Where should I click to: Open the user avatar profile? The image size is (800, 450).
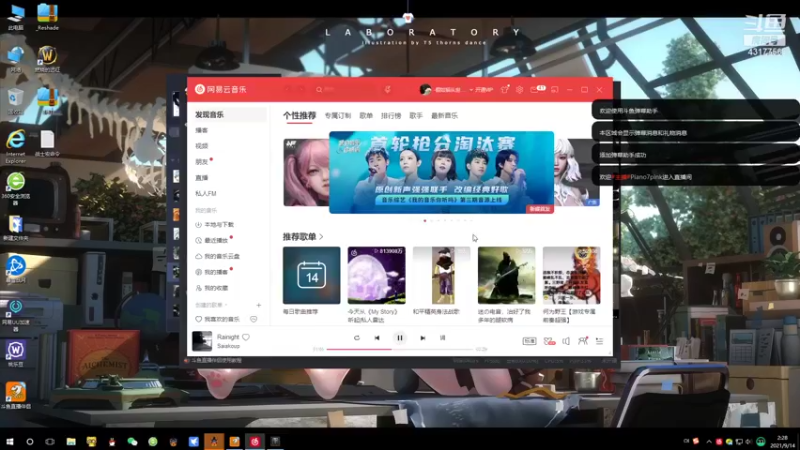[x=425, y=89]
